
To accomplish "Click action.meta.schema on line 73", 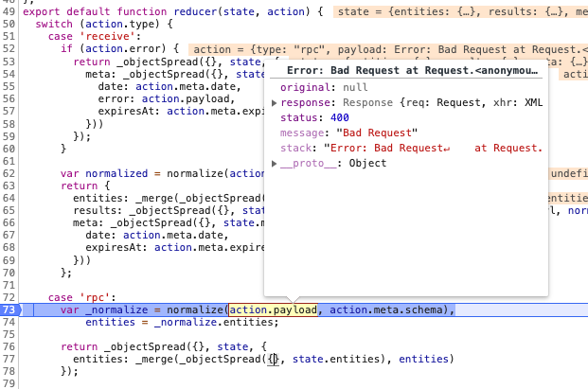I will click(386, 309).
